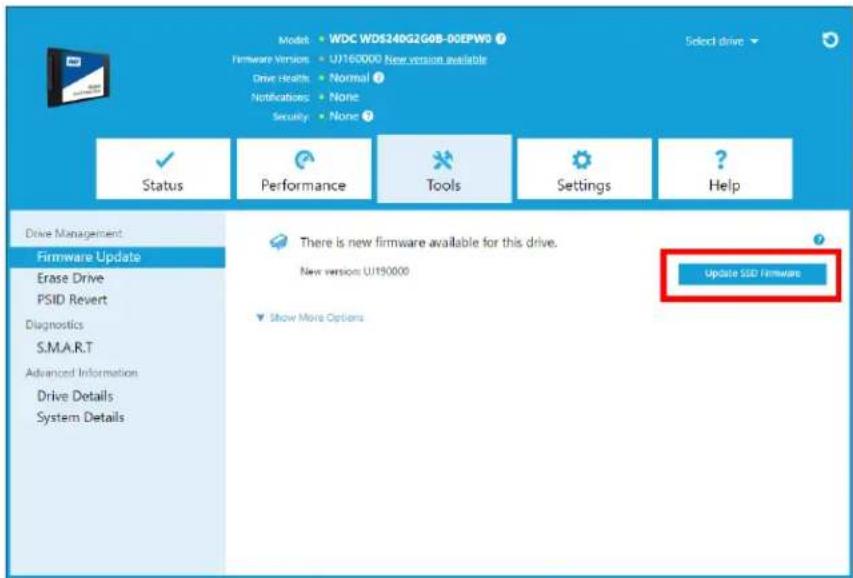Click the Update SSD Firmware button
This screenshot has height=578, width=853.
[752, 274]
